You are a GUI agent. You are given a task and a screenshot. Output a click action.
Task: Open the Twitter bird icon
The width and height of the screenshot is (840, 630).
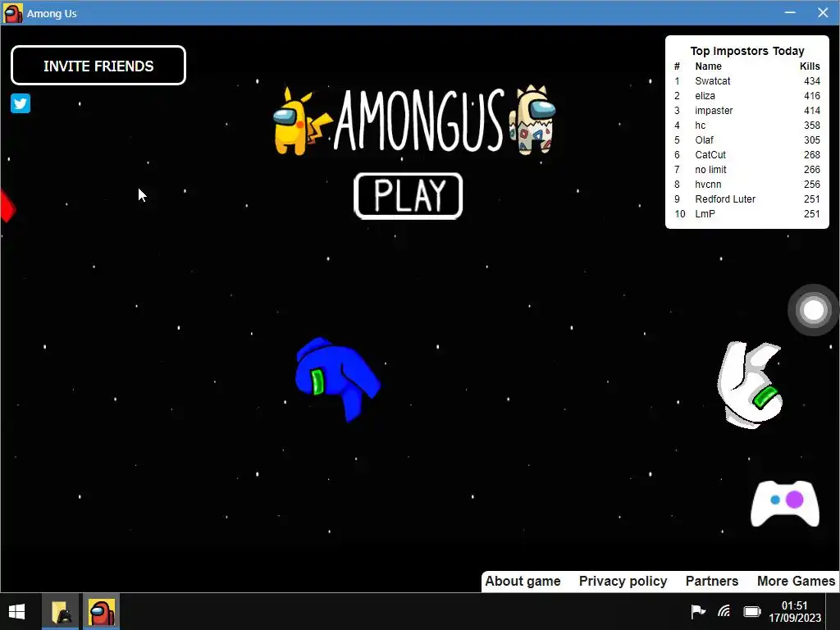(21, 103)
